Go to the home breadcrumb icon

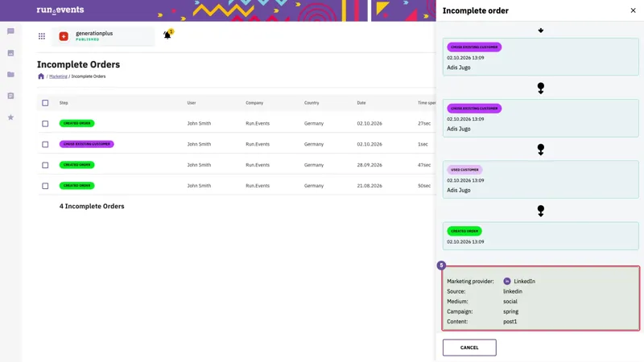(41, 76)
